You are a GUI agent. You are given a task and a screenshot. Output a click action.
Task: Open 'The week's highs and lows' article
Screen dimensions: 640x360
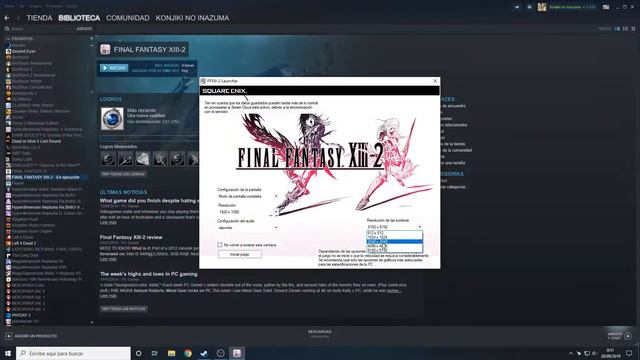point(149,274)
